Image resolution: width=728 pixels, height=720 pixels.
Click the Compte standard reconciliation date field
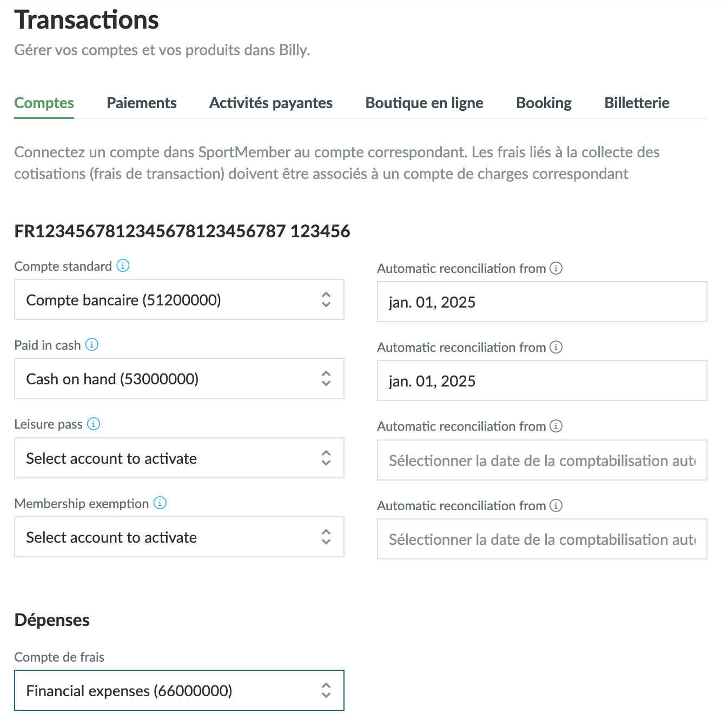tap(542, 302)
